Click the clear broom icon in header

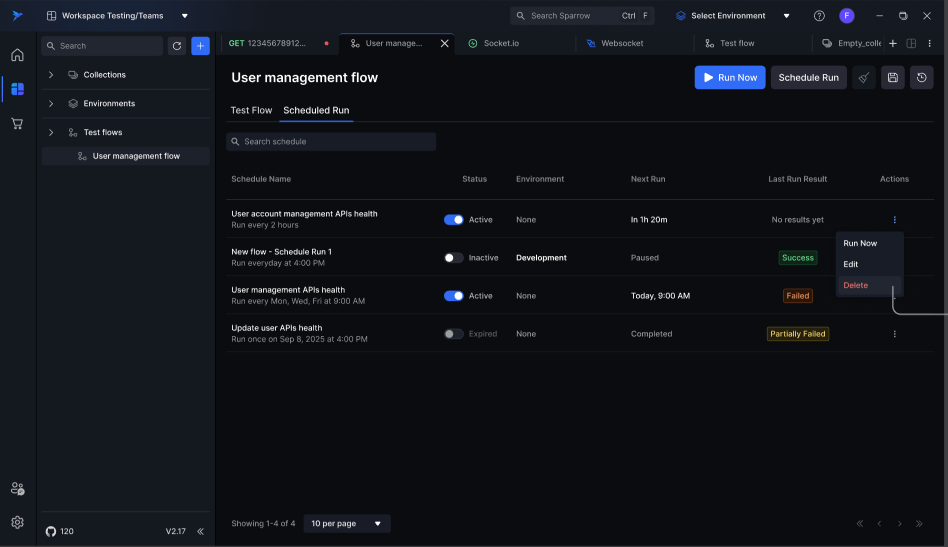(x=864, y=78)
